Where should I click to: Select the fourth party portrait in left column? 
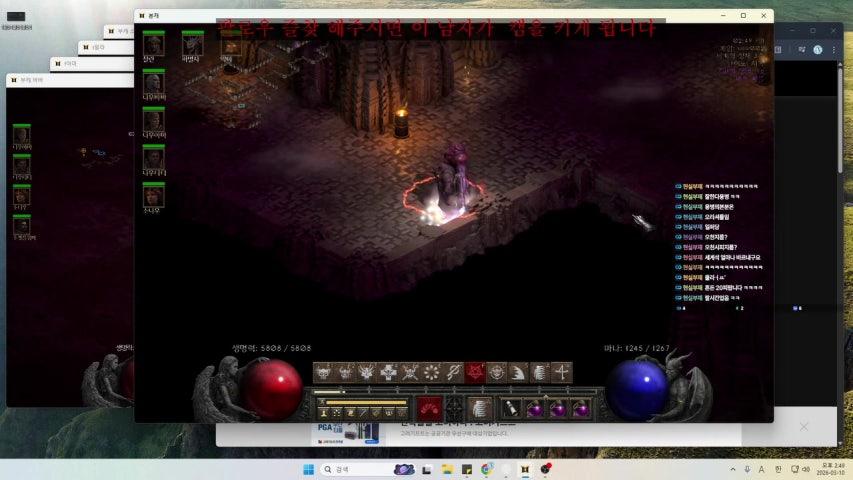(x=153, y=158)
